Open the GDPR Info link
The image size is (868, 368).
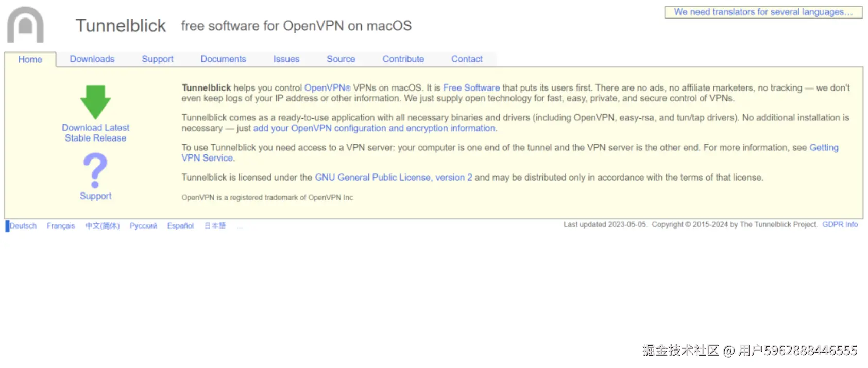pos(840,225)
